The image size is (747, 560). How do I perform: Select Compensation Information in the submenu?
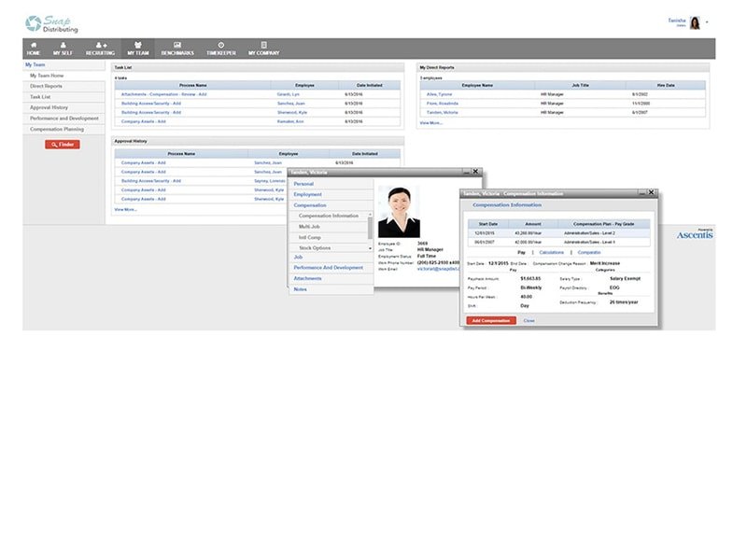329,216
